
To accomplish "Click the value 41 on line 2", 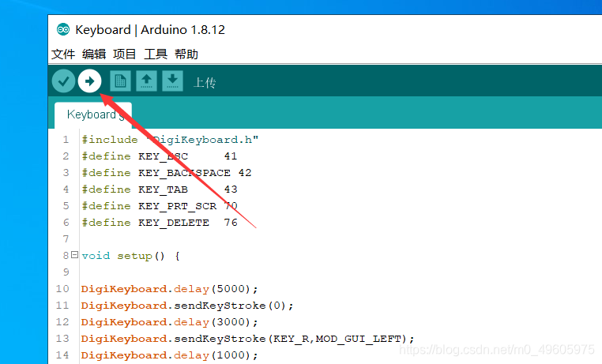I will click(231, 156).
